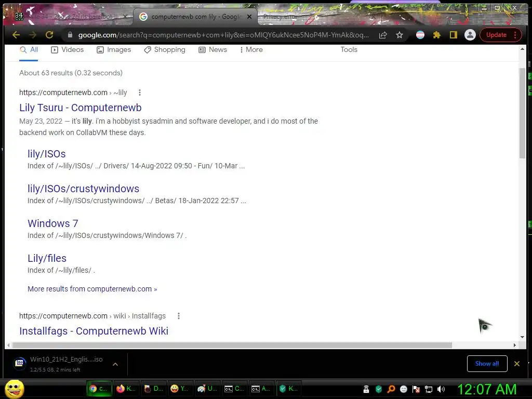Viewport: 532px width, 399px height.
Task: Open the Lily/files sitelink
Action: (47, 258)
